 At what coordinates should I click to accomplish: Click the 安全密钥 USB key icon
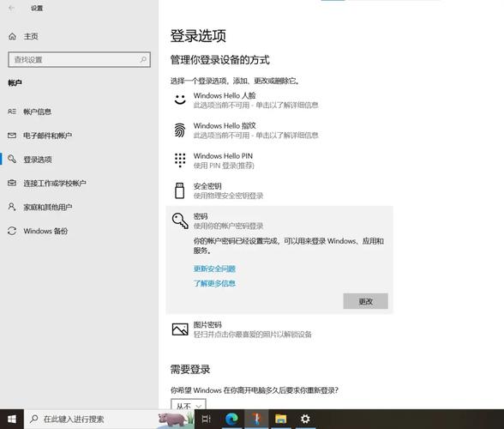pos(179,190)
